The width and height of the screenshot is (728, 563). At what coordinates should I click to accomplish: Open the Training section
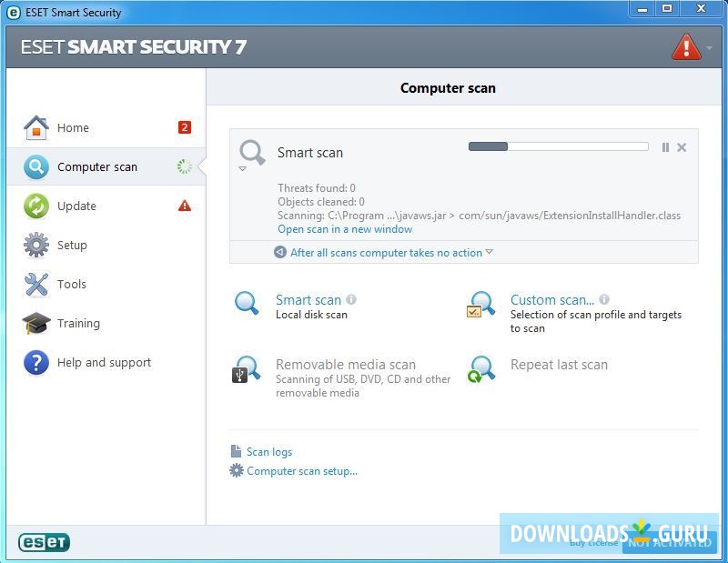[106, 323]
